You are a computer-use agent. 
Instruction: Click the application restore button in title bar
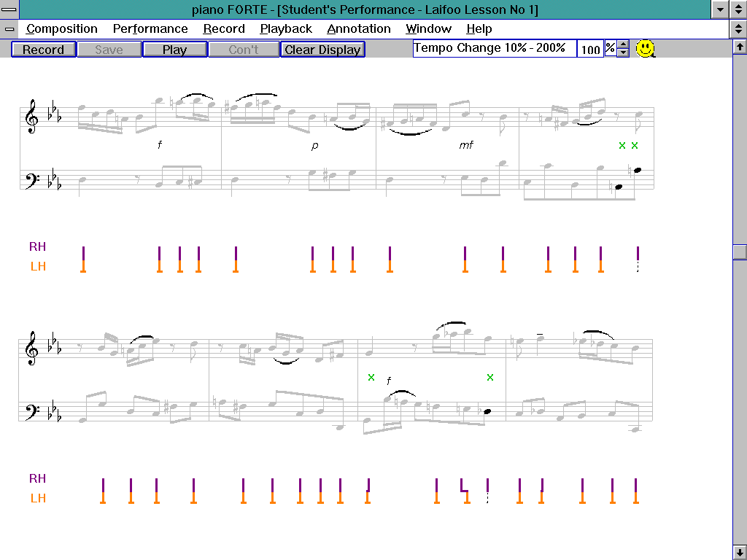pos(738,9)
